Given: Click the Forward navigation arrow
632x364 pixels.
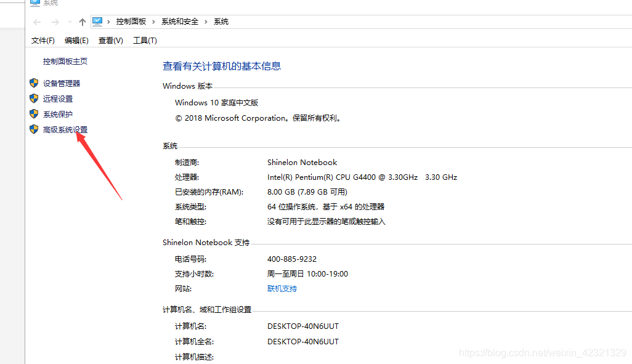Looking at the screenshot, I should (55, 22).
